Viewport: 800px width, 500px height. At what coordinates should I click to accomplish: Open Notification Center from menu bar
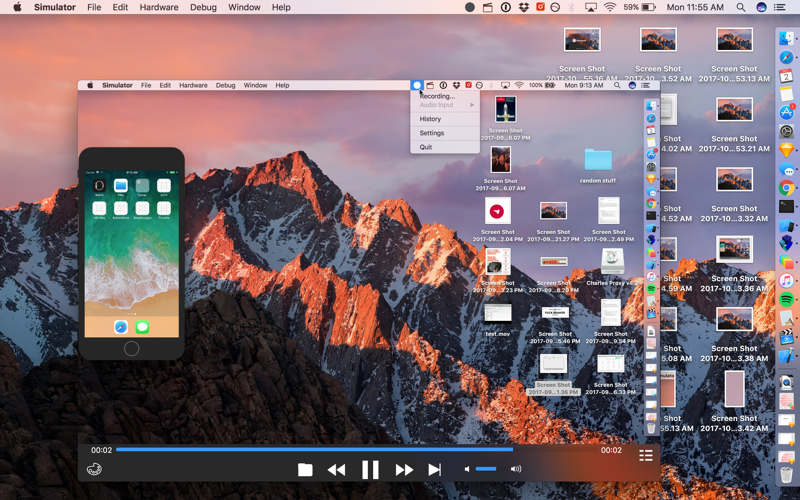tap(780, 7)
